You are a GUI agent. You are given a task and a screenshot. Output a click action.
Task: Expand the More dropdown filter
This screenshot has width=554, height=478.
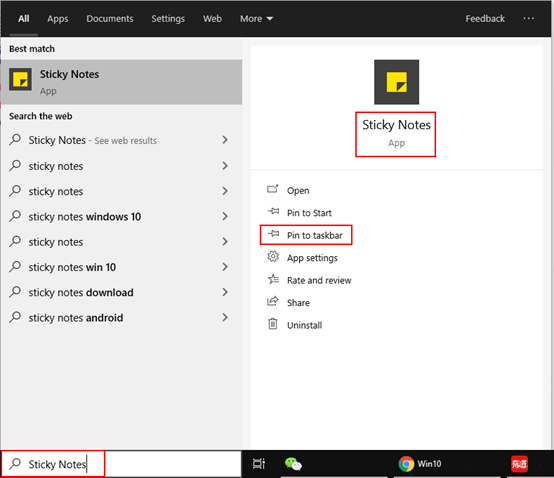pos(257,18)
